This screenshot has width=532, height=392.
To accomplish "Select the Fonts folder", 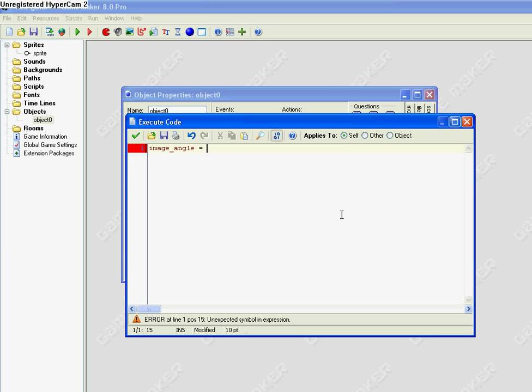I will pyautogui.click(x=32, y=95).
